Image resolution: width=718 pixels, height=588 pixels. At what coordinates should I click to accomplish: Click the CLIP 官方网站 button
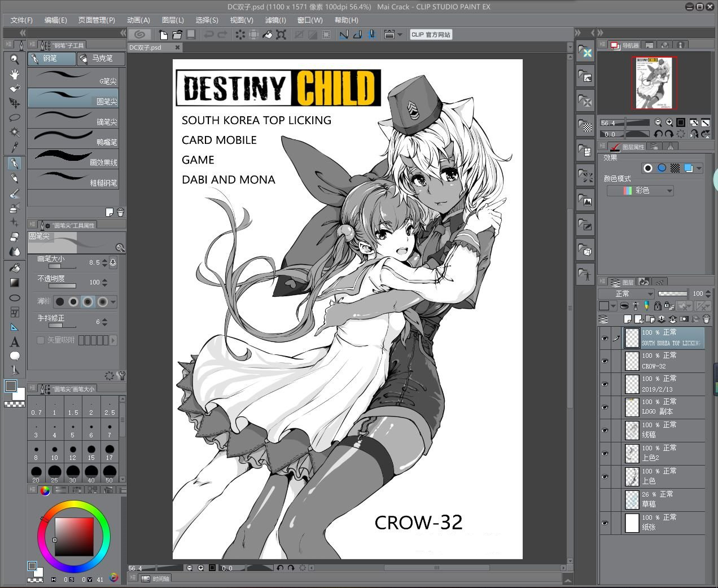pos(431,34)
